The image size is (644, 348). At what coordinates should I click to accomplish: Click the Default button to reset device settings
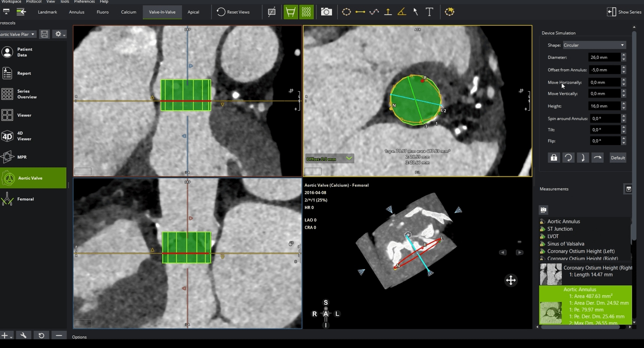pyautogui.click(x=618, y=157)
